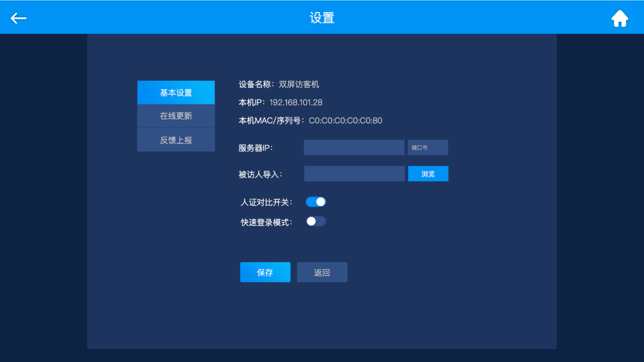The image size is (644, 362).
Task: Click the 被访人导入 file path field
Action: pyautogui.click(x=354, y=174)
